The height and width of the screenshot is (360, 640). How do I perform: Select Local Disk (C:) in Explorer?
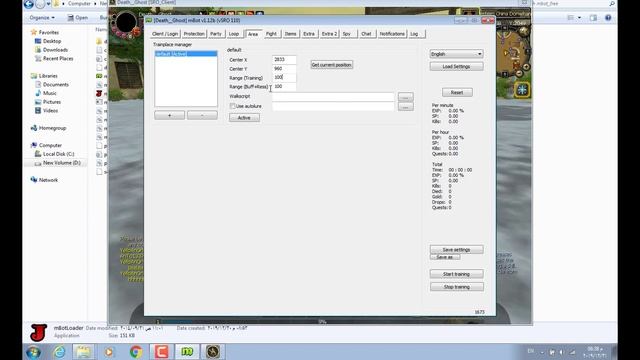(58, 154)
